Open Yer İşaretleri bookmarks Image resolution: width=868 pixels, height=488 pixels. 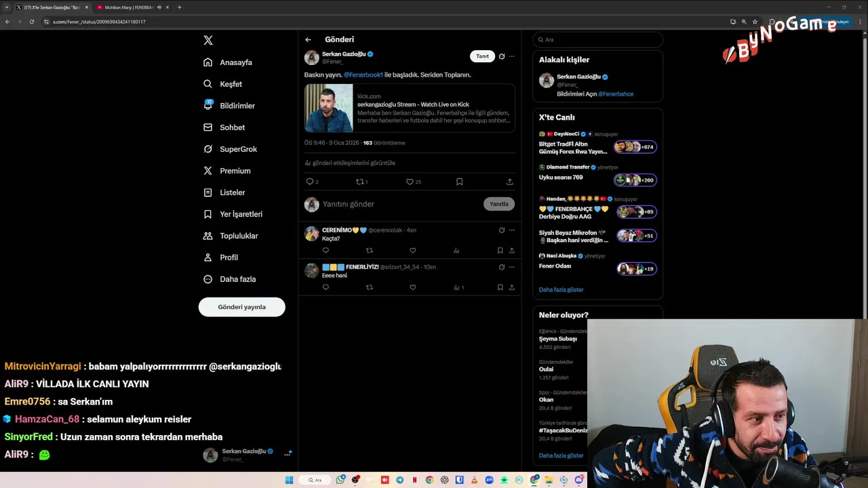coord(233,214)
